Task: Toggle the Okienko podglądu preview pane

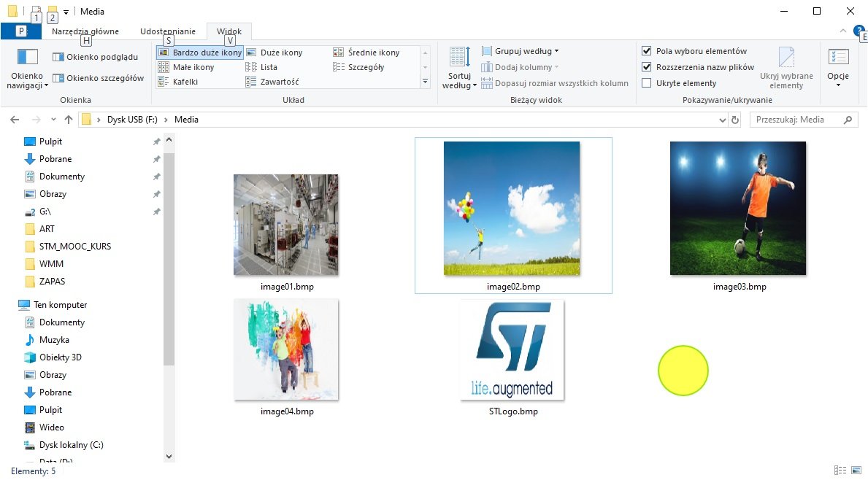Action: pos(95,57)
